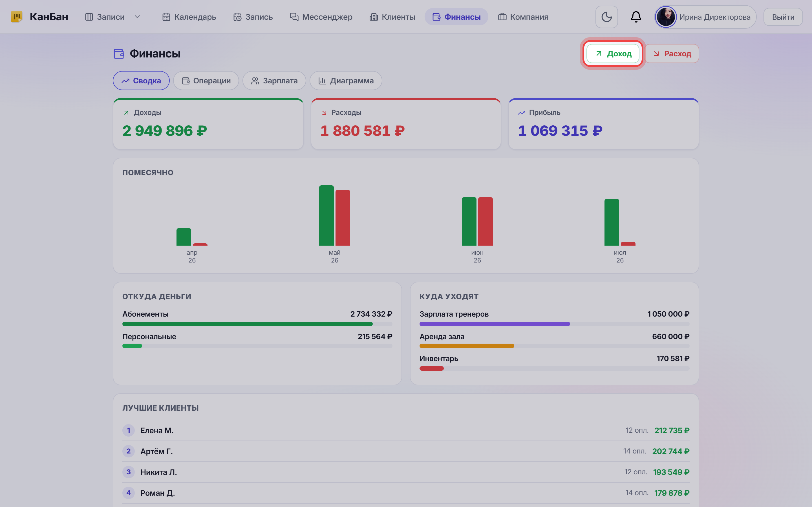The height and width of the screenshot is (507, 812).
Task: Click the Финансы wallet icon in the page heading
Action: 119,54
